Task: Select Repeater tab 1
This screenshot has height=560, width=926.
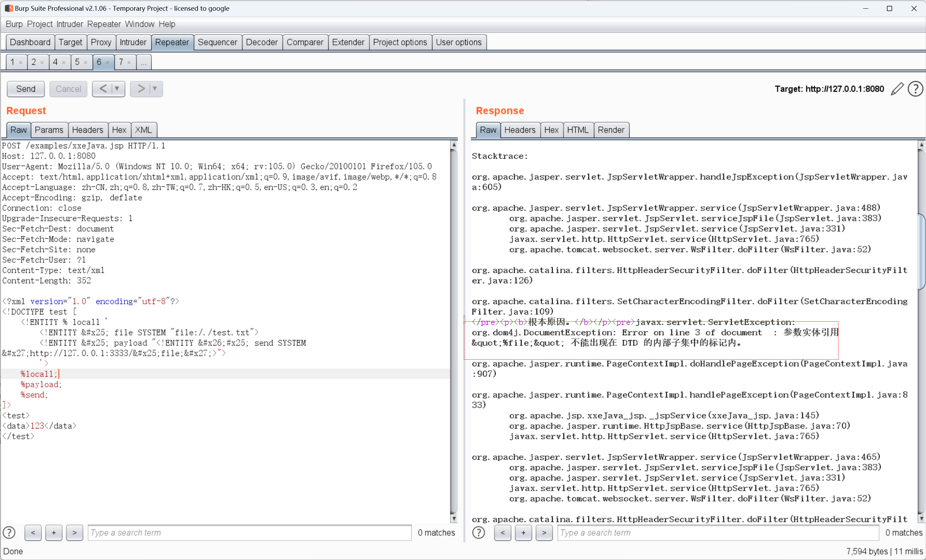Action: click(12, 62)
